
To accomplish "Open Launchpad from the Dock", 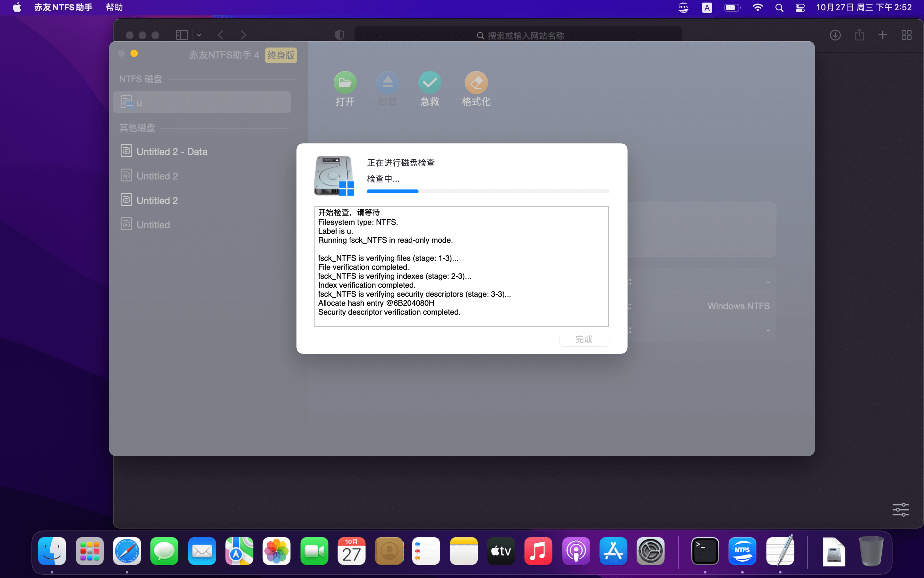I will [89, 551].
